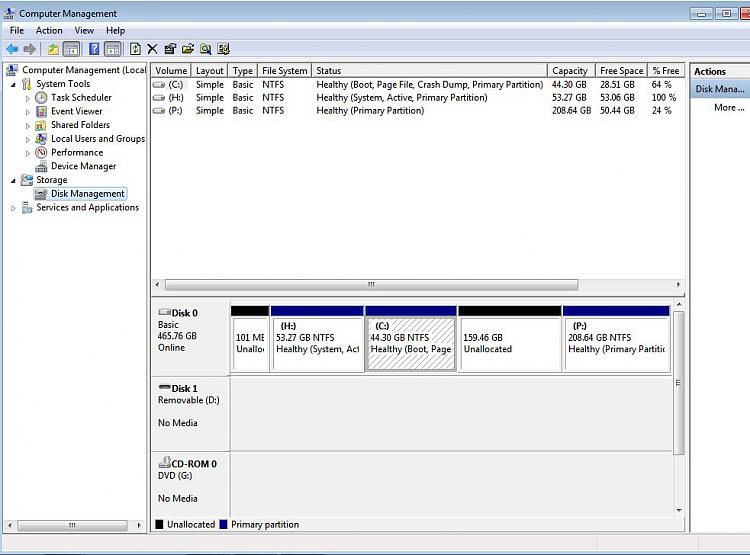Viewport: 750px width, 555px height.
Task: Click the System Tools wrench icon
Action: [27, 84]
